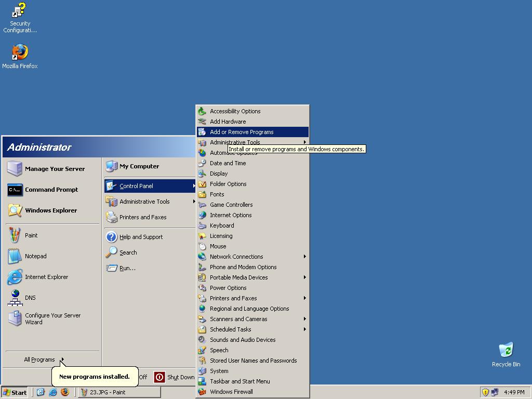Viewport: 532px width, 399px height.
Task: Click the Windows Firewall icon
Action: tap(202, 392)
